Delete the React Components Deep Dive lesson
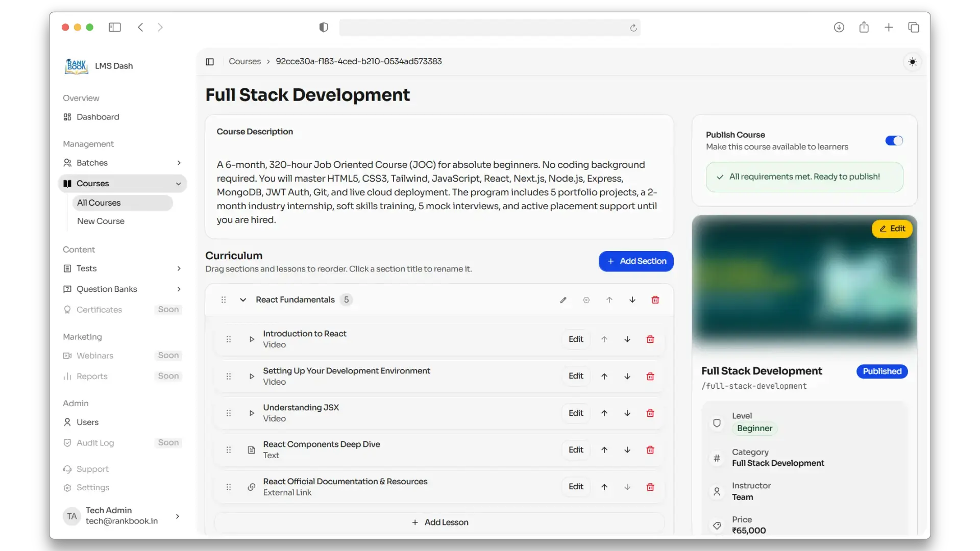The height and width of the screenshot is (551, 980). 650,450
